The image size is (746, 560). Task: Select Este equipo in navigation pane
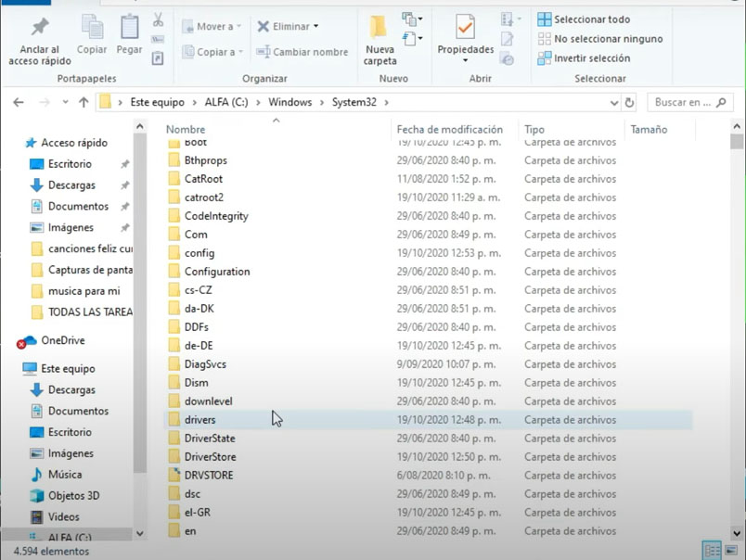[68, 368]
